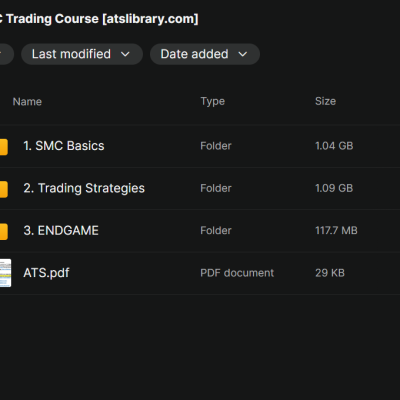Sort by the Name column header
This screenshot has height=400, width=400.
tap(27, 101)
